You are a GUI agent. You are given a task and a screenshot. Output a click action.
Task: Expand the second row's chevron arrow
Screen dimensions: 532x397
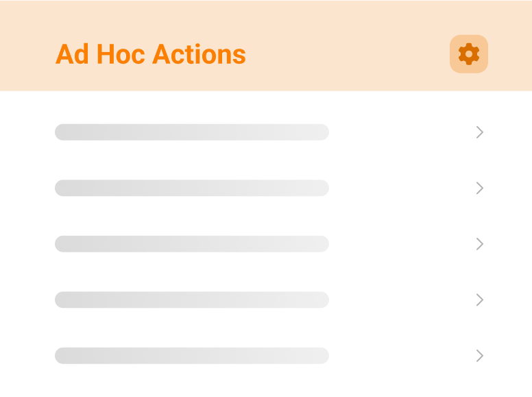coord(480,188)
